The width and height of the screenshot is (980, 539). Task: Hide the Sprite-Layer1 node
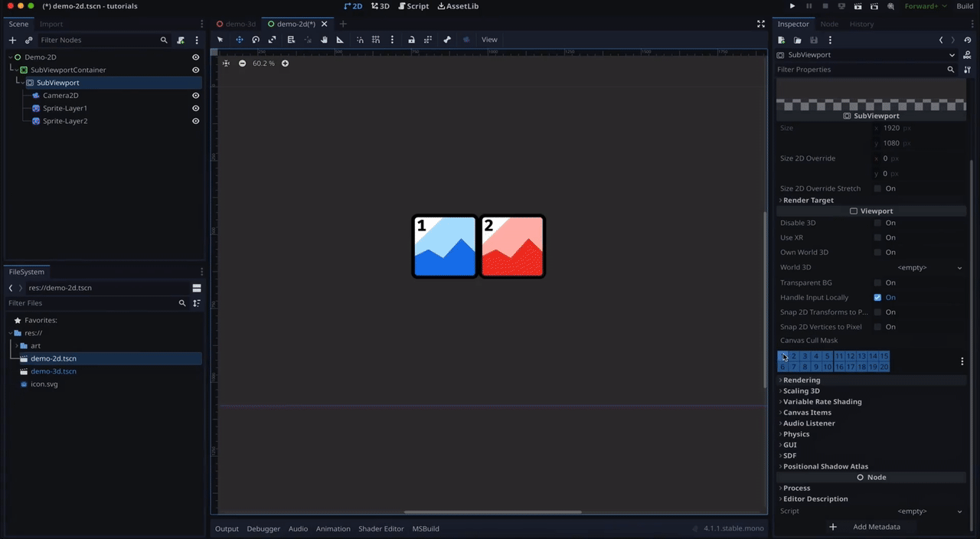pos(195,108)
